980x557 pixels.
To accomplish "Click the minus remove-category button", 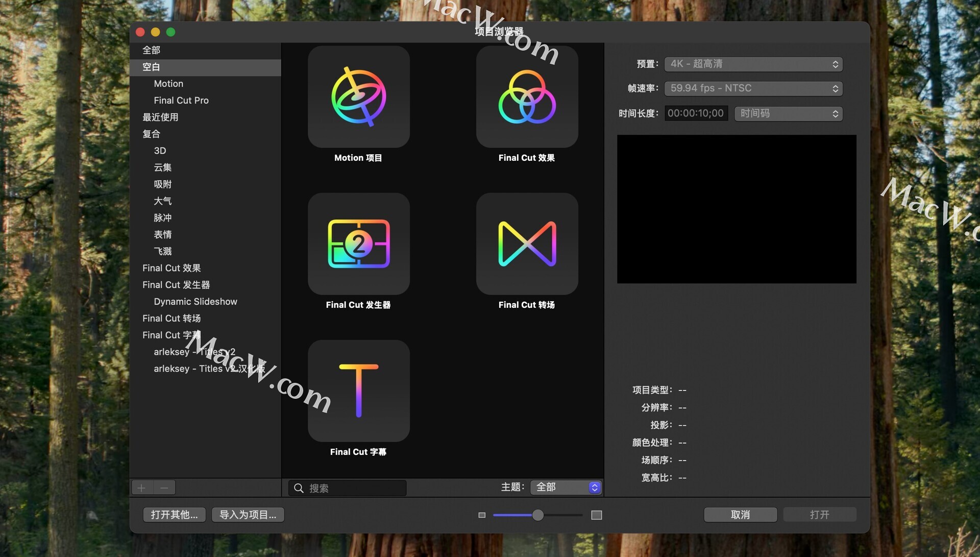I will pos(164,488).
